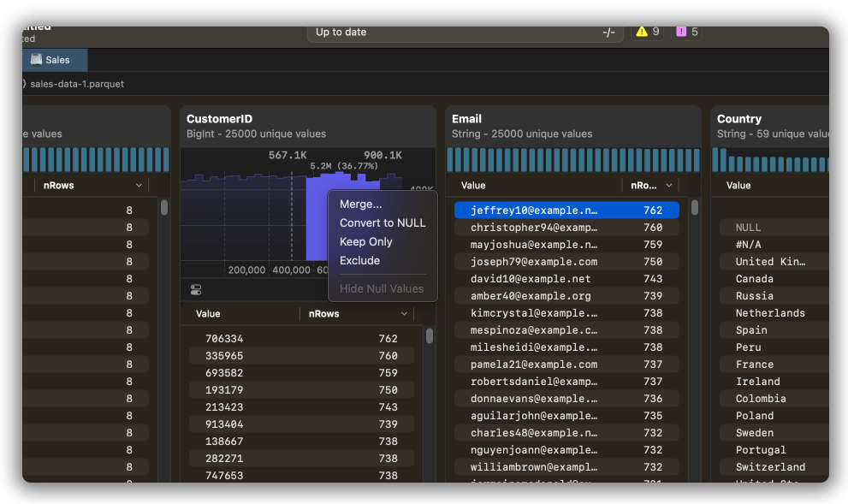The width and height of the screenshot is (848, 504).
Task: Select the williambrown@exampl… row
Action: [x=566, y=467]
